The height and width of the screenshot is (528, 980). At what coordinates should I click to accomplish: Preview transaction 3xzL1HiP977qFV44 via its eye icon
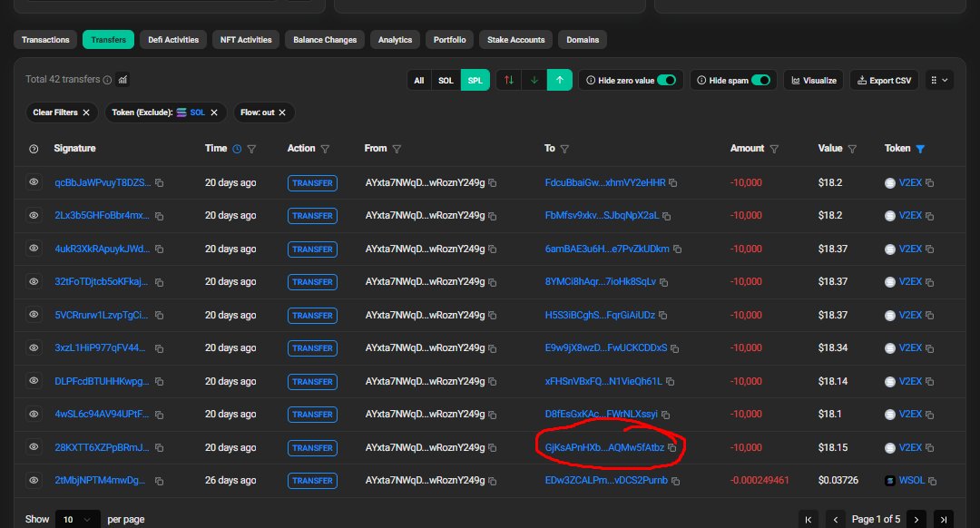[34, 347]
